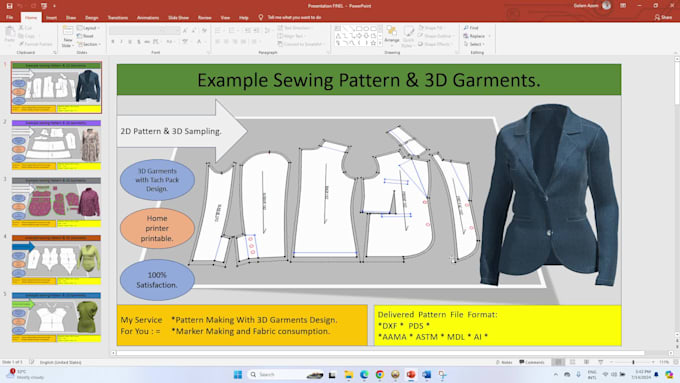Open the File menu

click(x=10, y=17)
